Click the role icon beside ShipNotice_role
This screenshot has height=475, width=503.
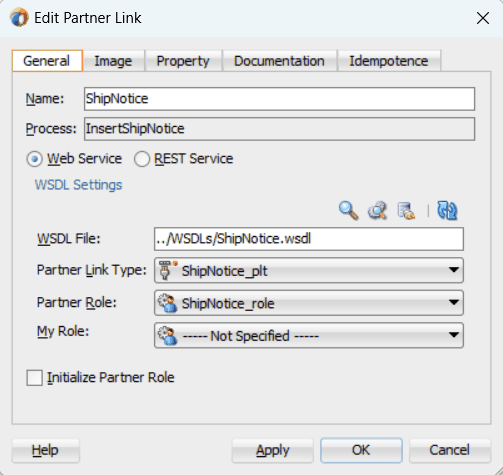tap(168, 303)
